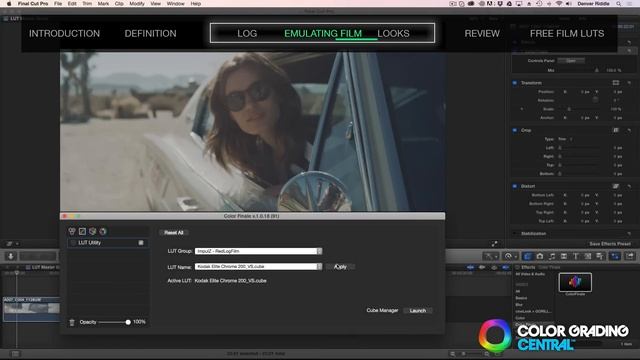
Task: Toggle audio skimming in timeline
Action: [x=482, y=267]
